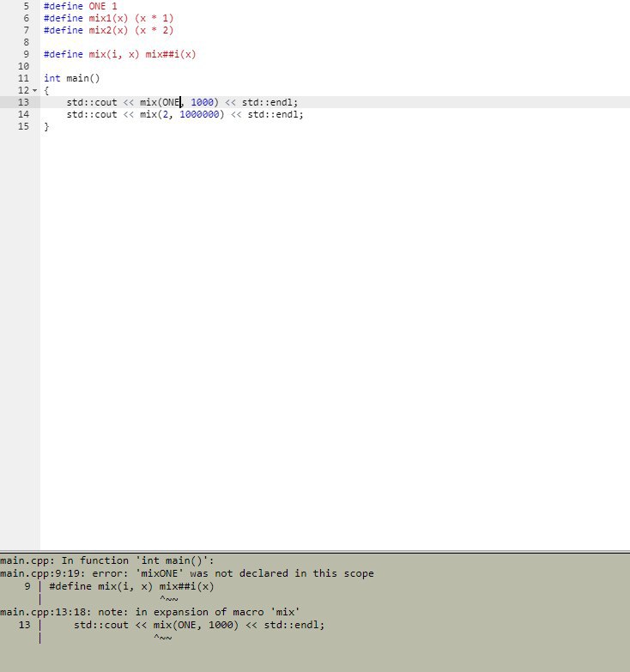Place cursor on 'mix##i(x)' token in editor

(x=171, y=54)
